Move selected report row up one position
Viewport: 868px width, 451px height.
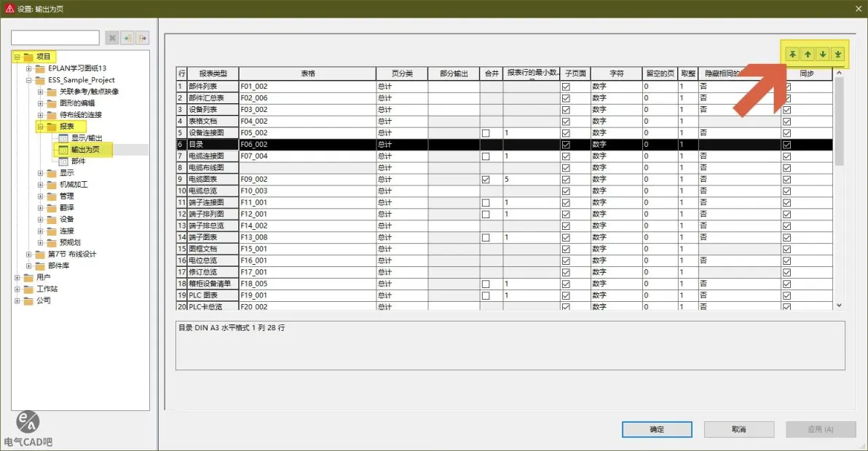click(808, 54)
